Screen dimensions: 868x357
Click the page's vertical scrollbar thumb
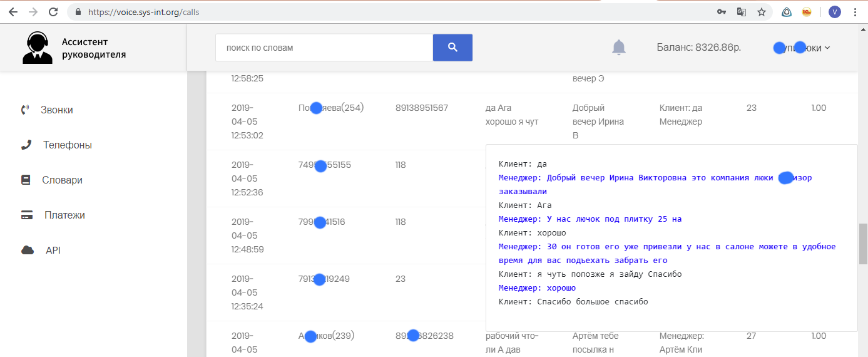point(863,244)
